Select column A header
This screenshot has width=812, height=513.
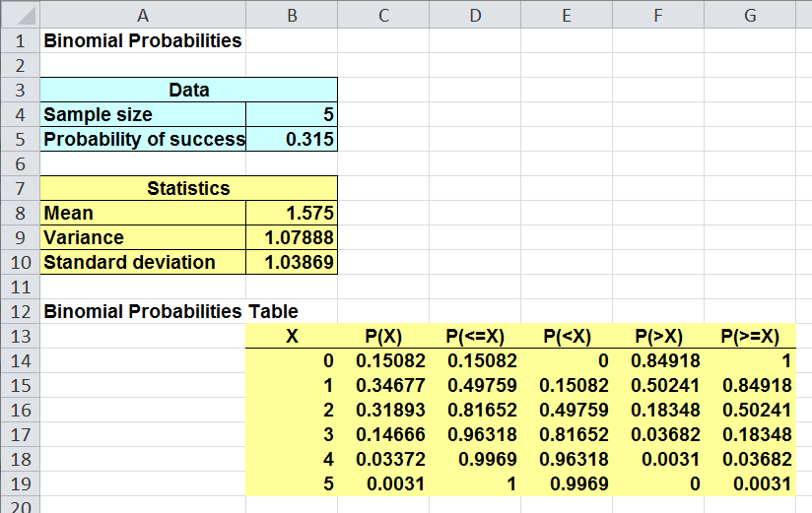click(143, 15)
